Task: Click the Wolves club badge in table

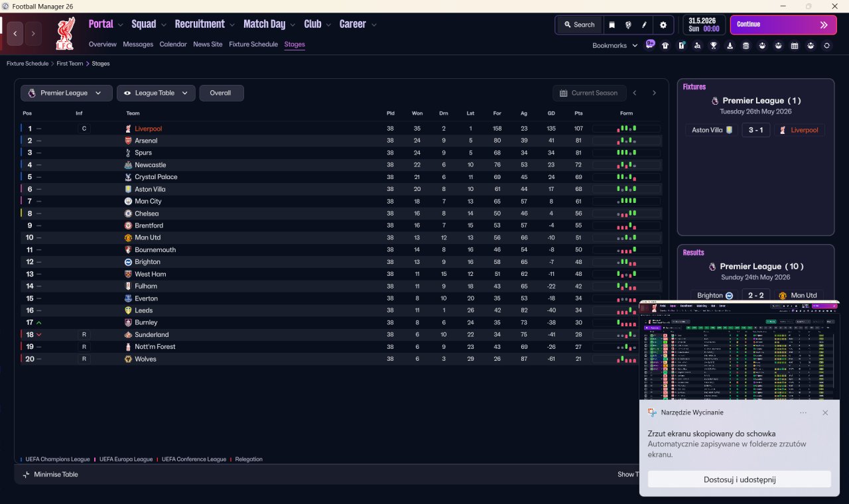Action: pyautogui.click(x=129, y=359)
